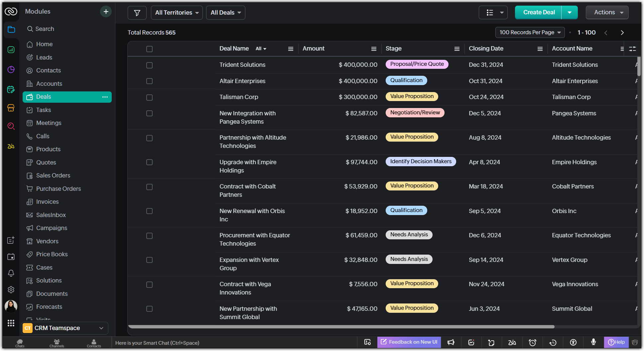
Task: Click the filter funnel icon
Action: pyautogui.click(x=137, y=13)
